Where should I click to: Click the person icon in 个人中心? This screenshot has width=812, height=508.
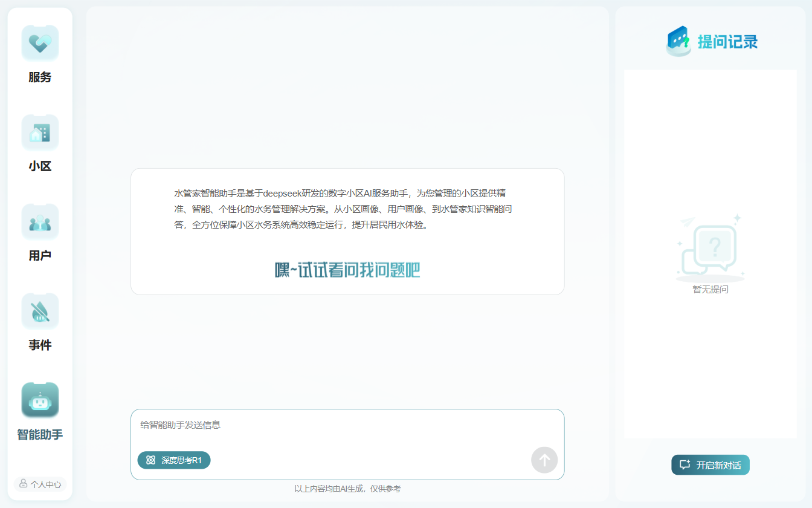[24, 484]
